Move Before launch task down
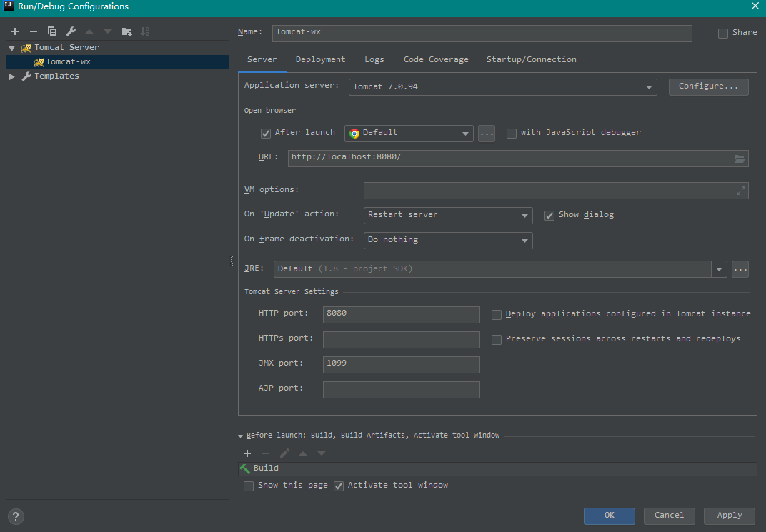This screenshot has width=766, height=532. coord(322,453)
